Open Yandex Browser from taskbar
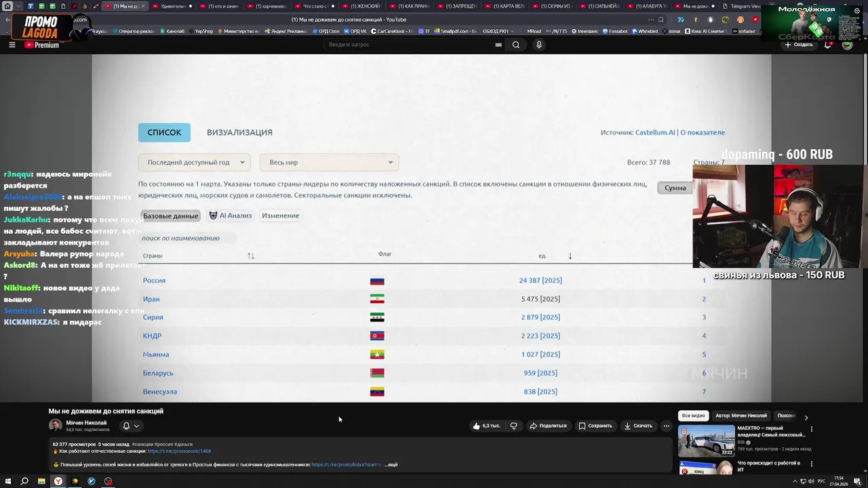The width and height of the screenshot is (868, 488). [x=58, y=481]
